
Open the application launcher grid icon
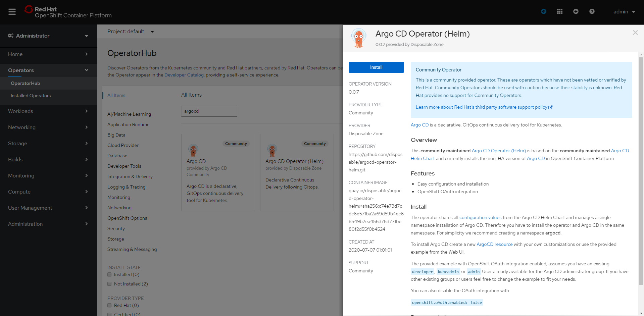[560, 11]
